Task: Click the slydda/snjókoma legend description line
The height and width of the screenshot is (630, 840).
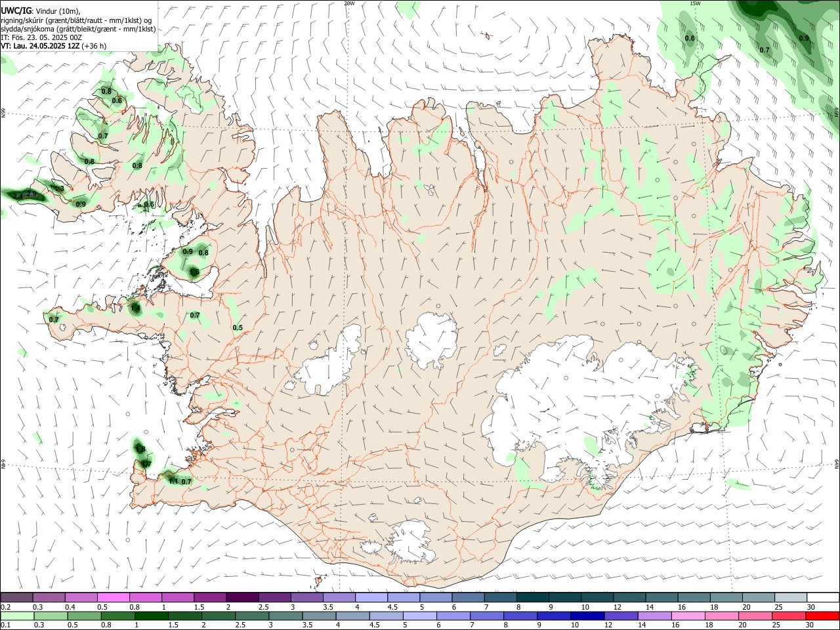Action: click(x=78, y=29)
